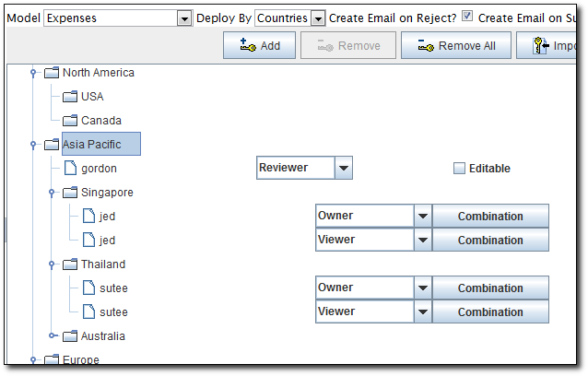Collapse the Singapore tree node

pyautogui.click(x=52, y=193)
